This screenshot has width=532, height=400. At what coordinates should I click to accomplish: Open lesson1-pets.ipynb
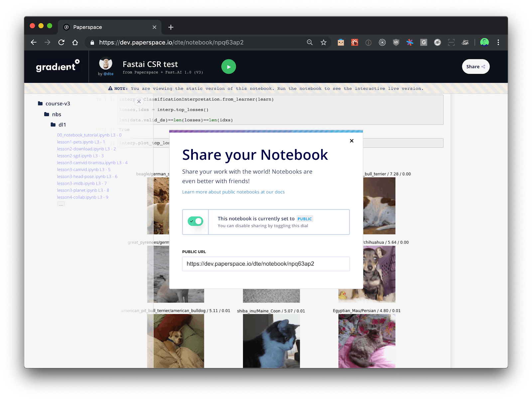click(81, 142)
